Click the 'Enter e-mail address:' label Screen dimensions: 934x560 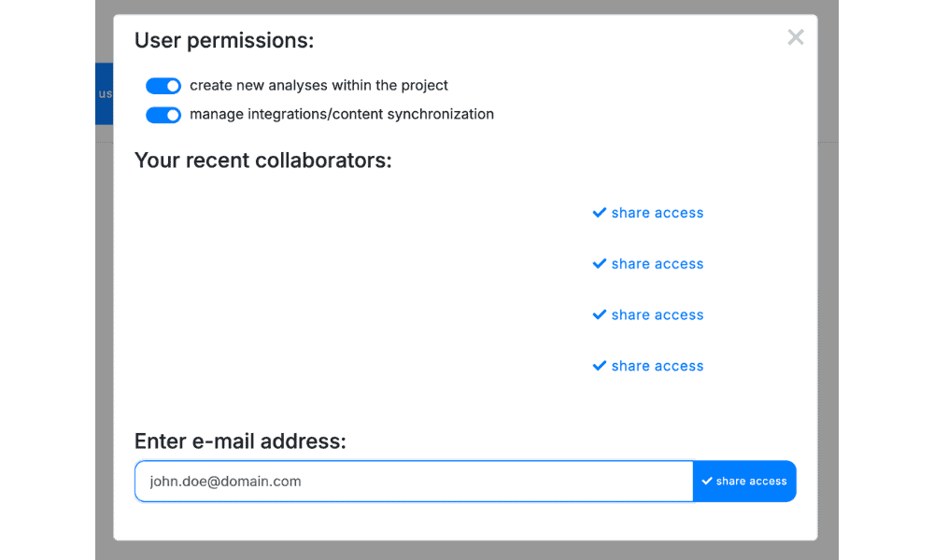(240, 441)
